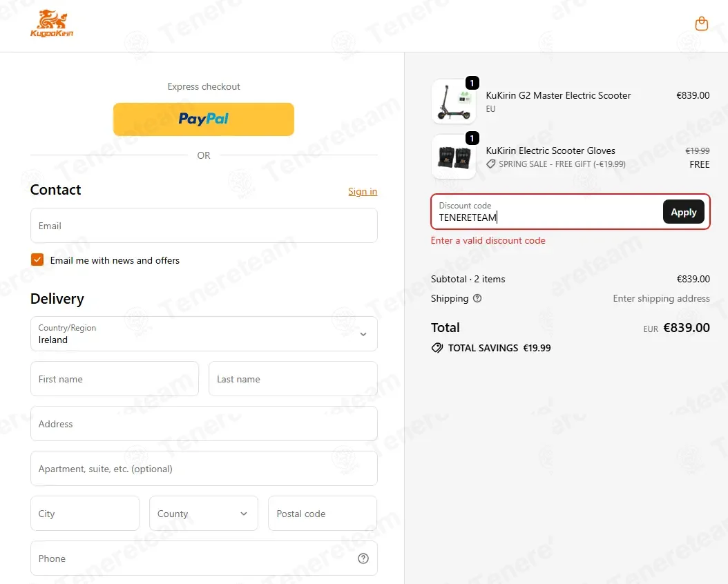Expand the County dropdown
Image resolution: width=728 pixels, height=584 pixels.
pyautogui.click(x=203, y=514)
